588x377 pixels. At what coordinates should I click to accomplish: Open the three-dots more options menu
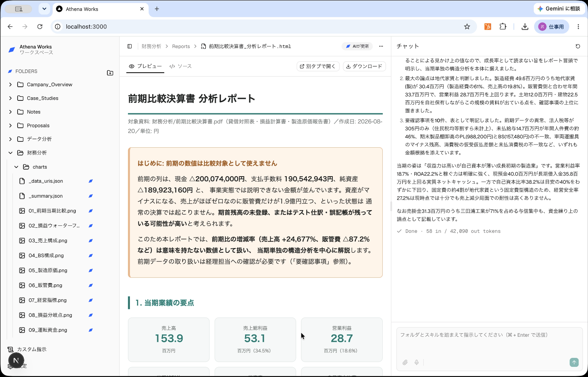point(381,46)
